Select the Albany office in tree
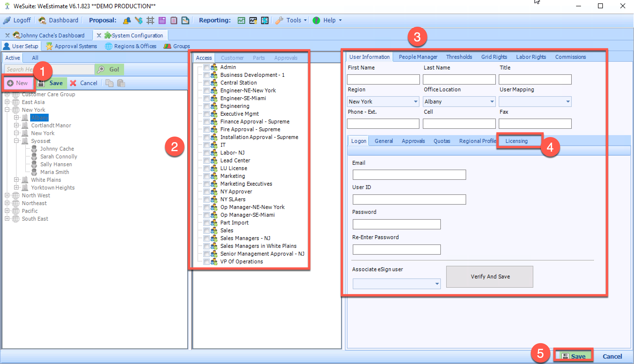634x364 pixels. (40, 118)
